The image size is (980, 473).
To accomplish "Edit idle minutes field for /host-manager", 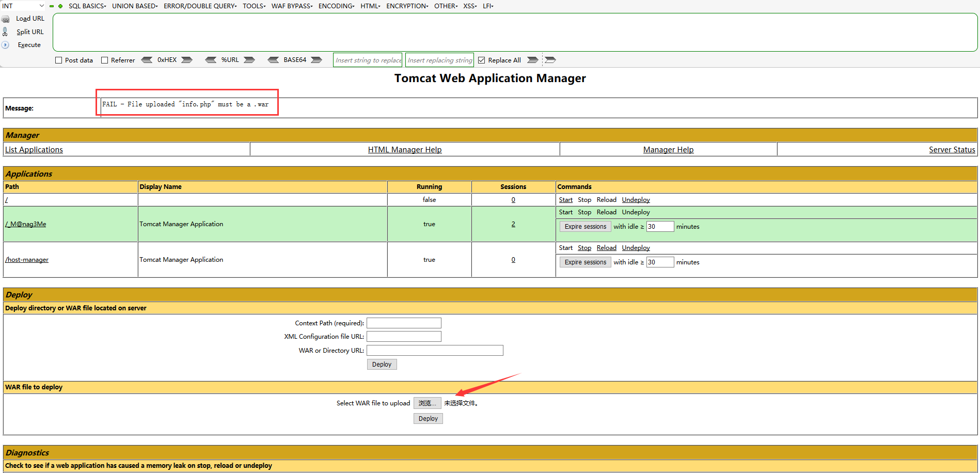I will click(x=660, y=262).
